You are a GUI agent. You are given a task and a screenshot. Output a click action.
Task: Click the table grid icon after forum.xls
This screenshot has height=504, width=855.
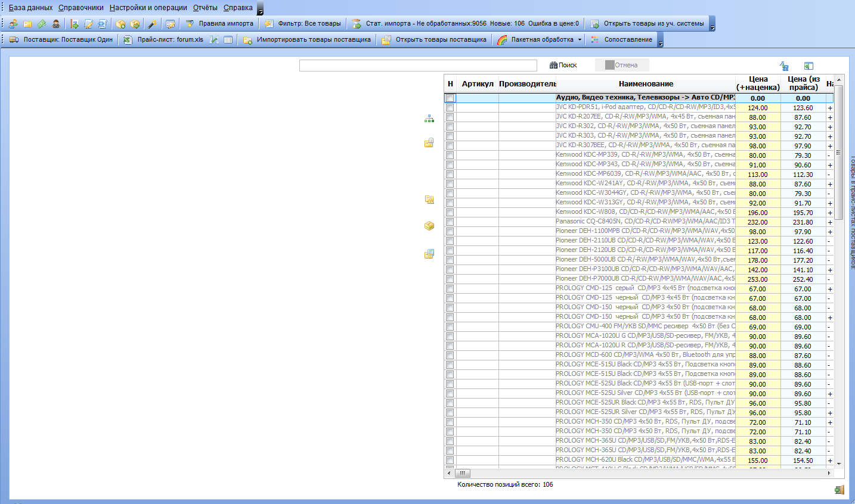click(228, 40)
